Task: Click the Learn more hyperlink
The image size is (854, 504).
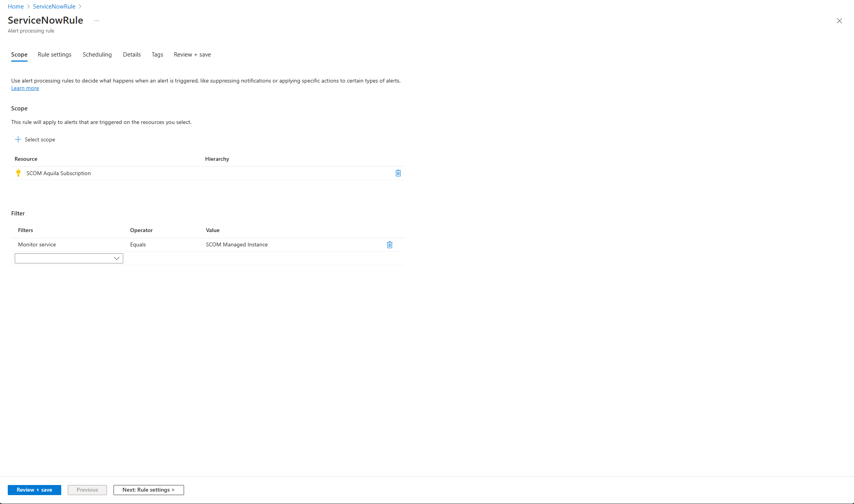Action: [x=25, y=88]
